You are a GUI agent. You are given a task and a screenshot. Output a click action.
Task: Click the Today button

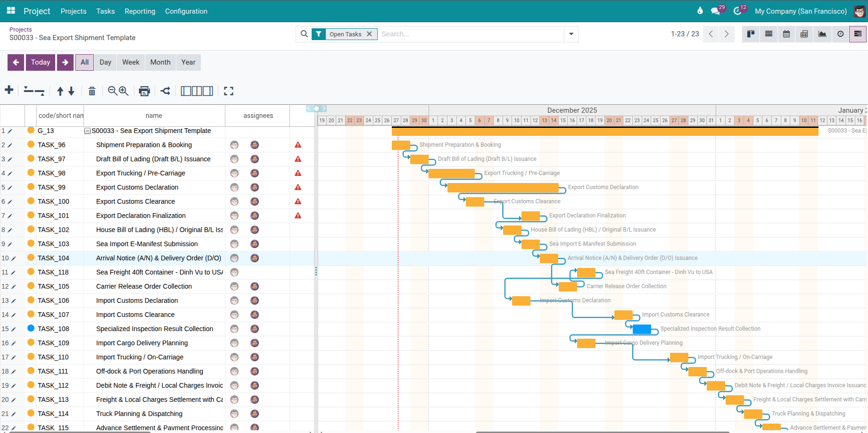(40, 62)
